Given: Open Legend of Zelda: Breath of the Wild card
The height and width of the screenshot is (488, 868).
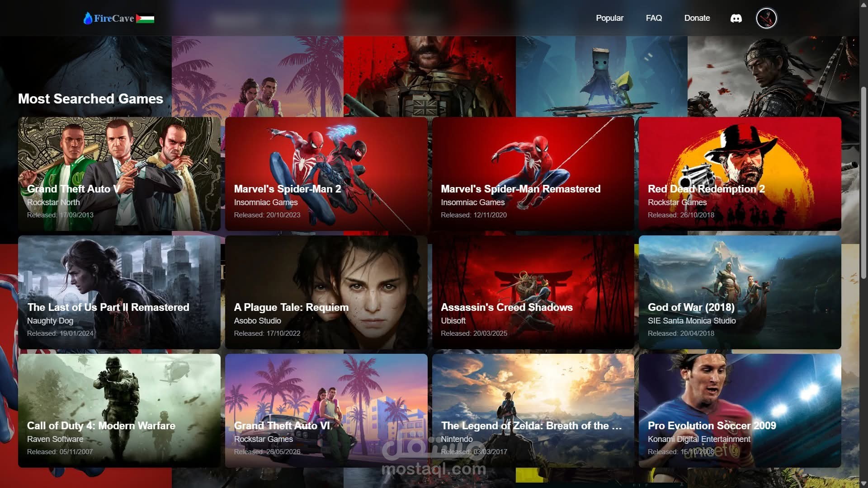Looking at the screenshot, I should [x=533, y=411].
